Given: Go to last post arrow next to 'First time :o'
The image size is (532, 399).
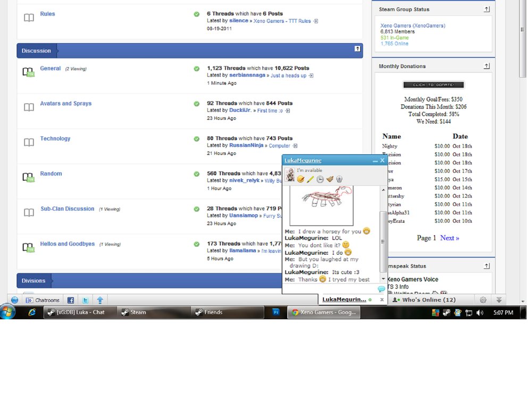Looking at the screenshot, I should 288,111.
